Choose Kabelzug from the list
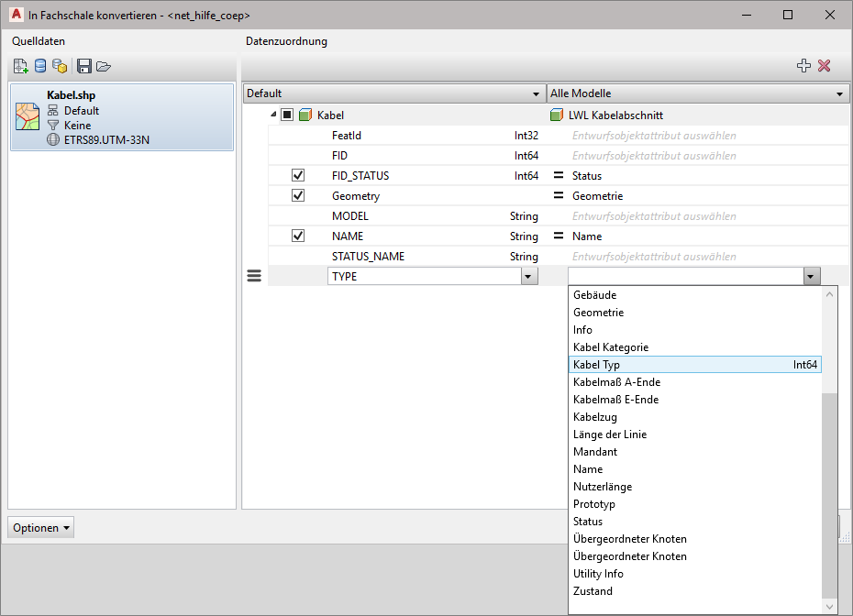Viewport: 853px width, 616px height. click(694, 416)
